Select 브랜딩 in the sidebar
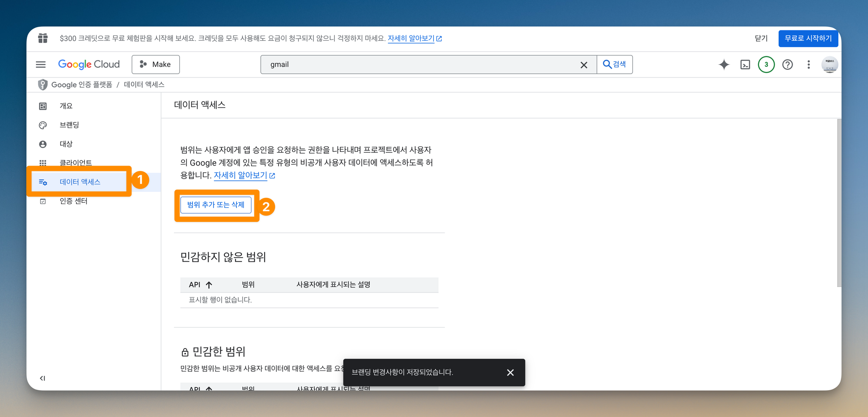This screenshot has height=417, width=868. [x=70, y=125]
